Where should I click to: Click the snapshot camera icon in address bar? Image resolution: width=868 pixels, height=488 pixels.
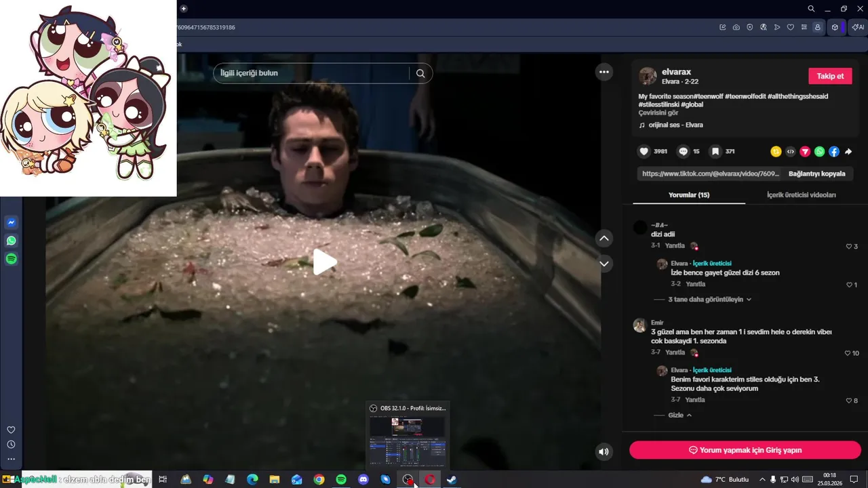click(736, 27)
